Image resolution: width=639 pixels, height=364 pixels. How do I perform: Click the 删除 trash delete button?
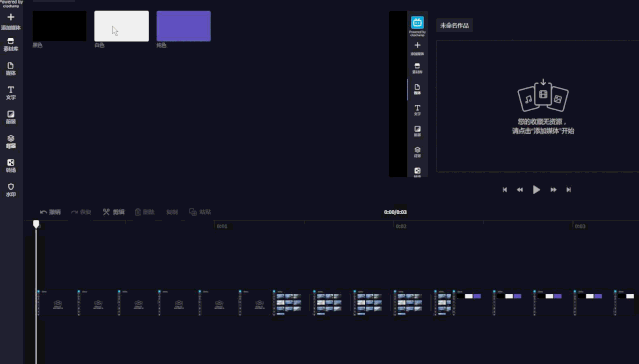point(145,212)
